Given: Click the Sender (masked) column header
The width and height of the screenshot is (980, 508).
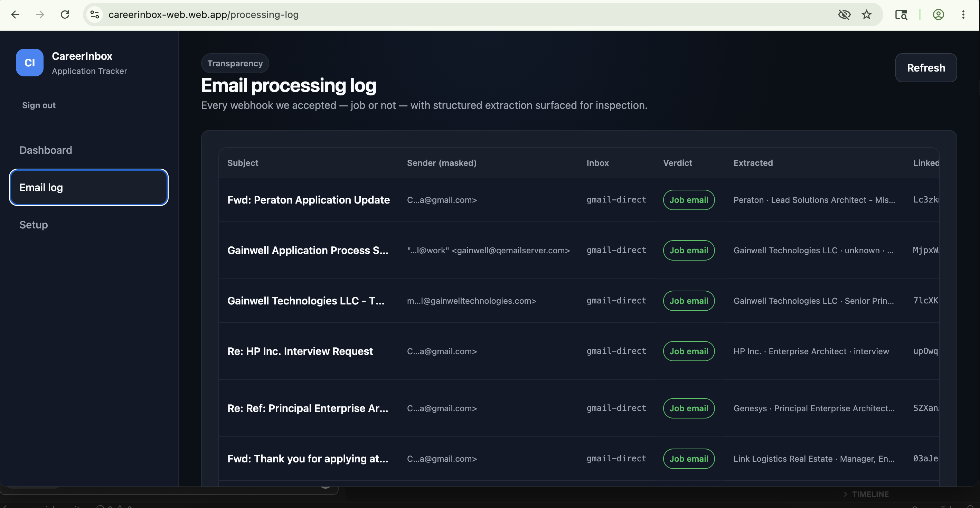Looking at the screenshot, I should click(441, 163).
